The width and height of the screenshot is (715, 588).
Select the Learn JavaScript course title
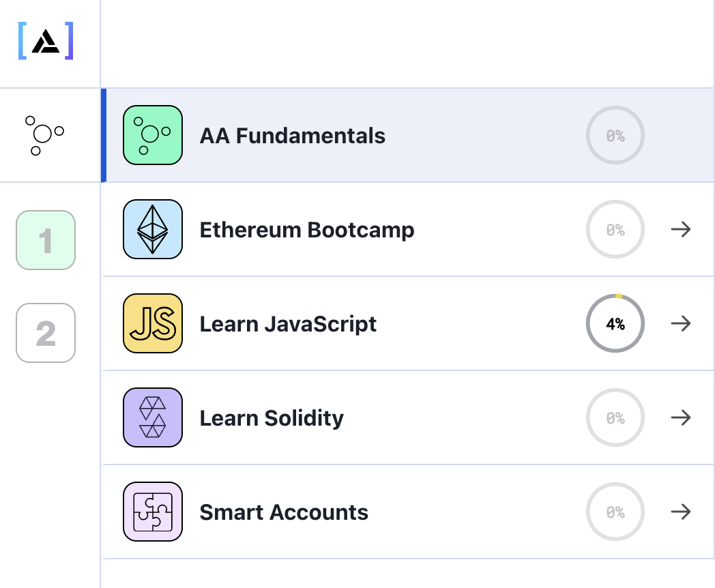[x=288, y=324]
